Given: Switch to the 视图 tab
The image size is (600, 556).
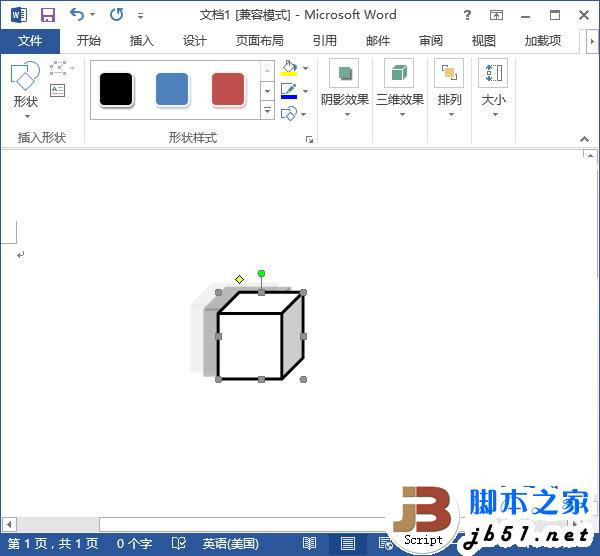Looking at the screenshot, I should coord(484,41).
